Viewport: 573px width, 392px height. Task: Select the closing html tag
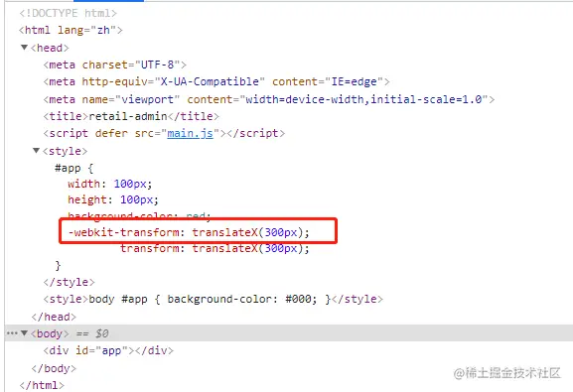(x=42, y=385)
